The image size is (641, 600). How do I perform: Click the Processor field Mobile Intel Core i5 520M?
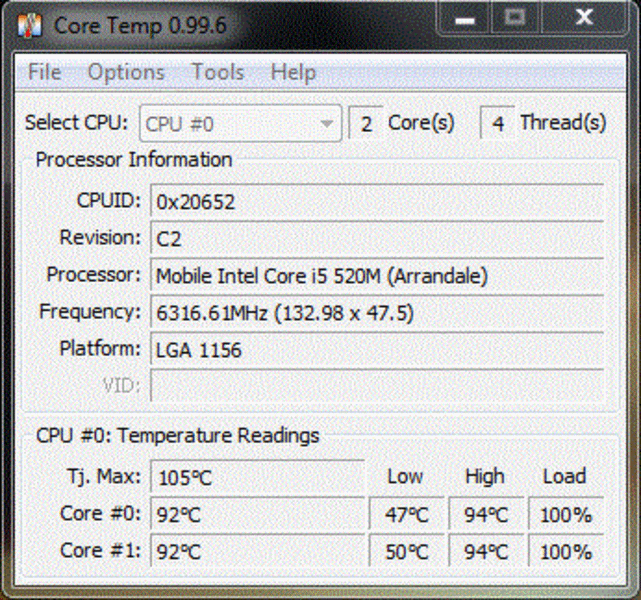(x=377, y=275)
